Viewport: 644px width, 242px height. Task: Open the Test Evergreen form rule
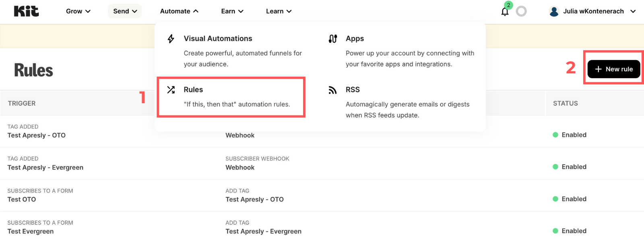point(30,232)
